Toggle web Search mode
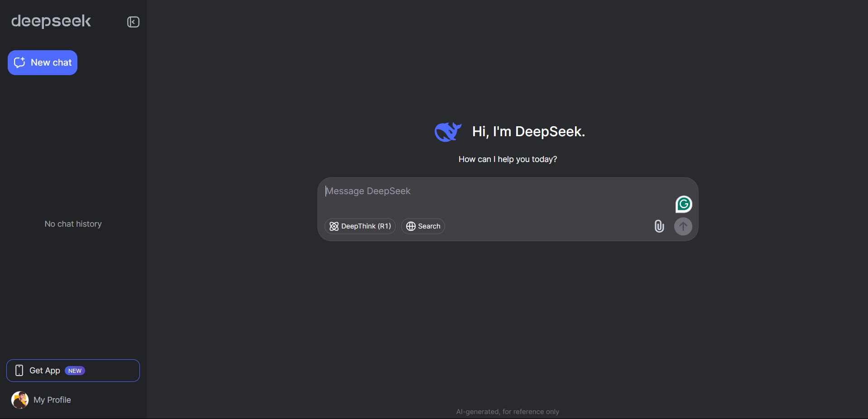 point(422,226)
